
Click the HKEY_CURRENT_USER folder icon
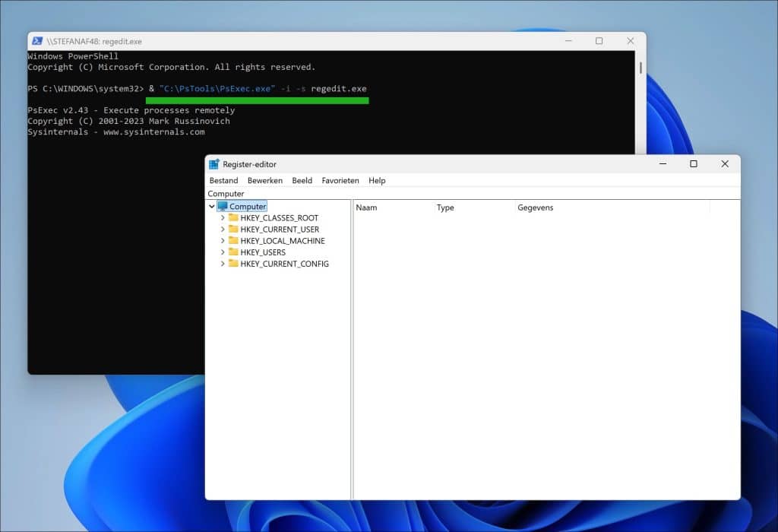tap(234, 229)
